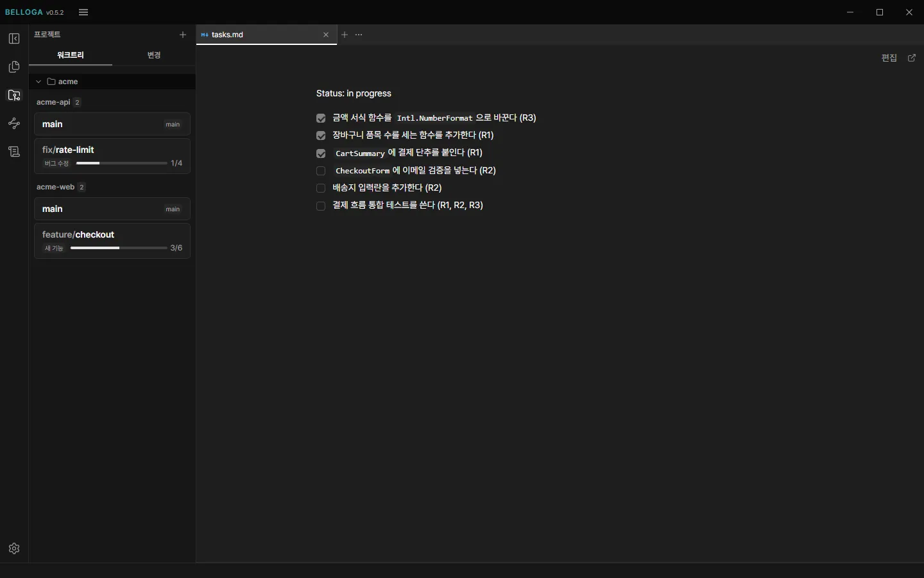Open the hamburger menu next to BELLOGA
The width and height of the screenshot is (924, 578).
click(x=83, y=12)
